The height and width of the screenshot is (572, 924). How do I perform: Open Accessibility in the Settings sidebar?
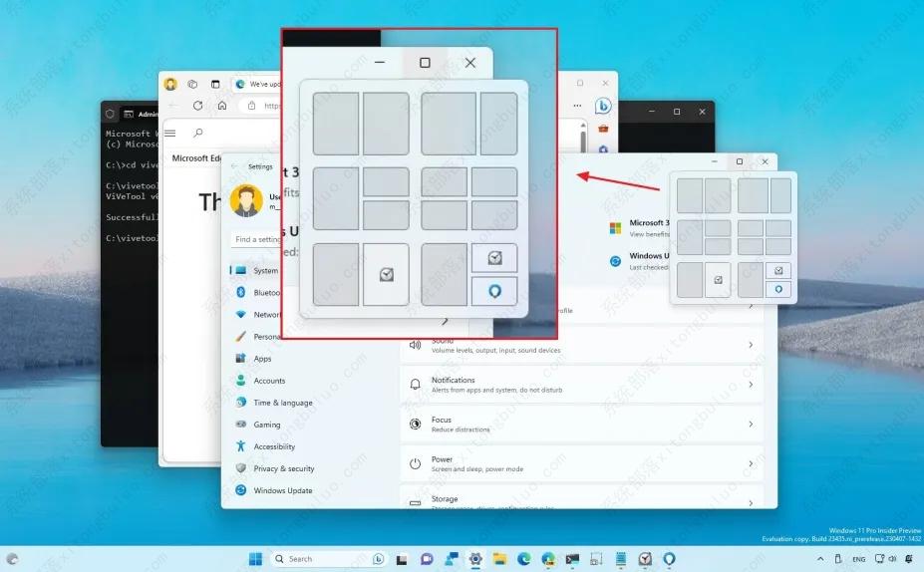pos(265,446)
